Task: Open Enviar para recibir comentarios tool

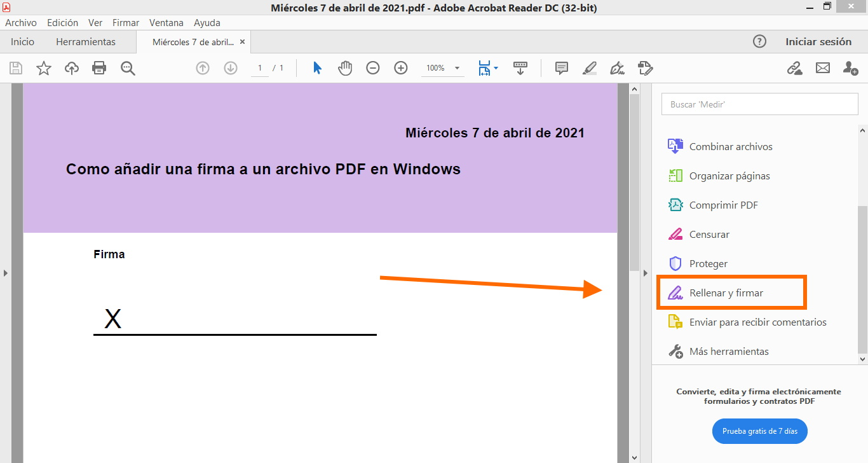Action: tap(747, 322)
